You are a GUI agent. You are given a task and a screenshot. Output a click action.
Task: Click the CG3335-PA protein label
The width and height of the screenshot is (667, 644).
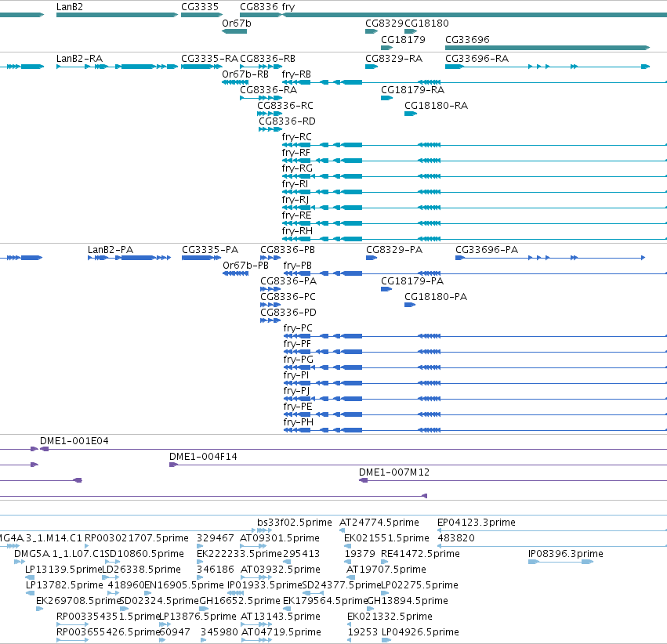point(210,250)
